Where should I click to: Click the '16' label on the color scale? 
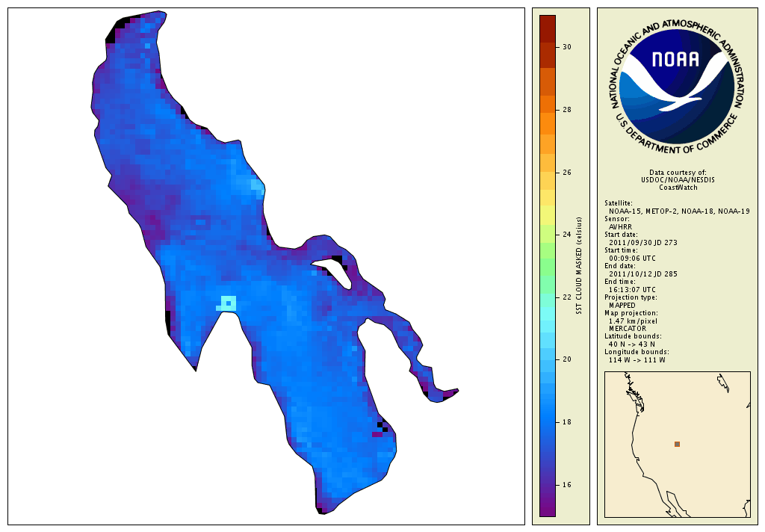(566, 485)
